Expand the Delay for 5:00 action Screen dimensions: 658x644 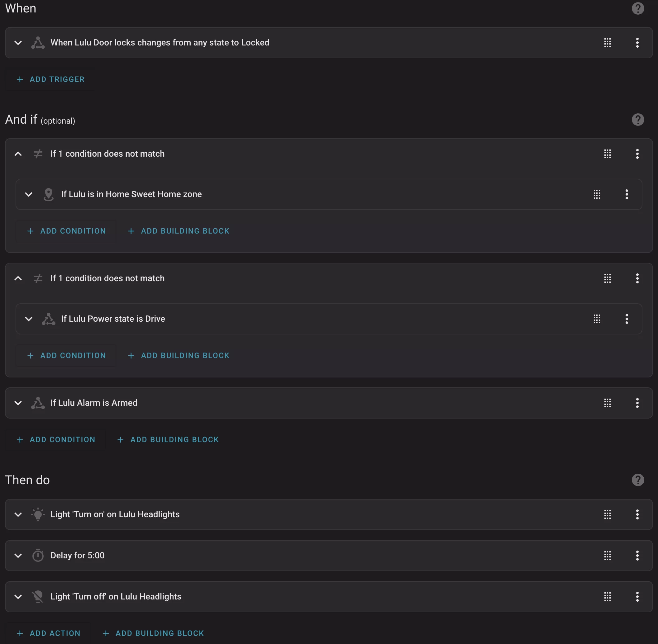pyautogui.click(x=18, y=555)
